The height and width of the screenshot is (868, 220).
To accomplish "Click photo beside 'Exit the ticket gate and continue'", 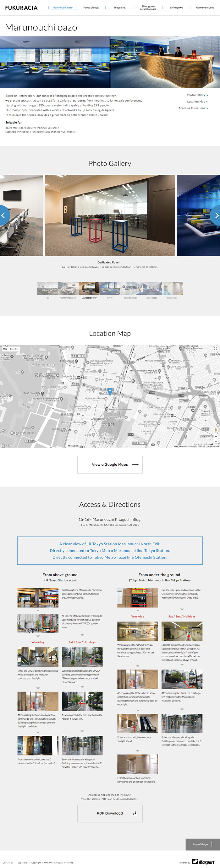I will point(138,598).
